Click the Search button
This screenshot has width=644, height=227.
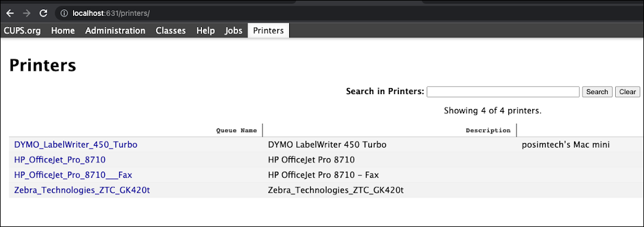click(597, 92)
